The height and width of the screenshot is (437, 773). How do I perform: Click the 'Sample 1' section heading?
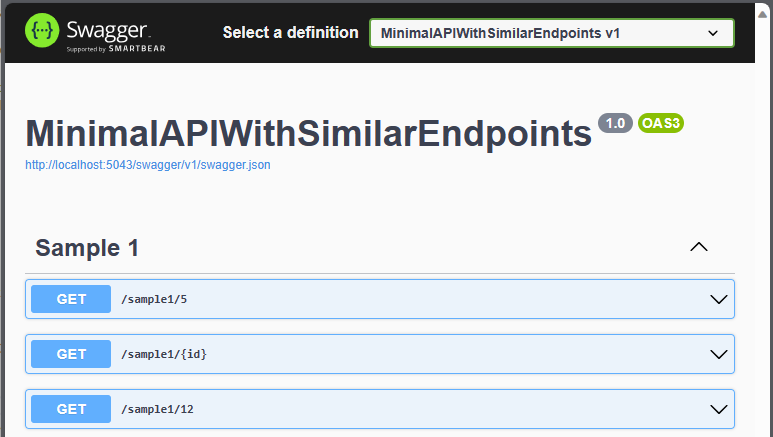tap(87, 248)
